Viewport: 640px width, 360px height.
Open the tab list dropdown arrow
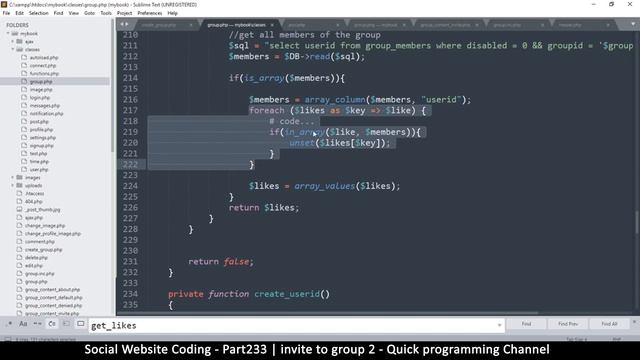pyautogui.click(x=633, y=24)
